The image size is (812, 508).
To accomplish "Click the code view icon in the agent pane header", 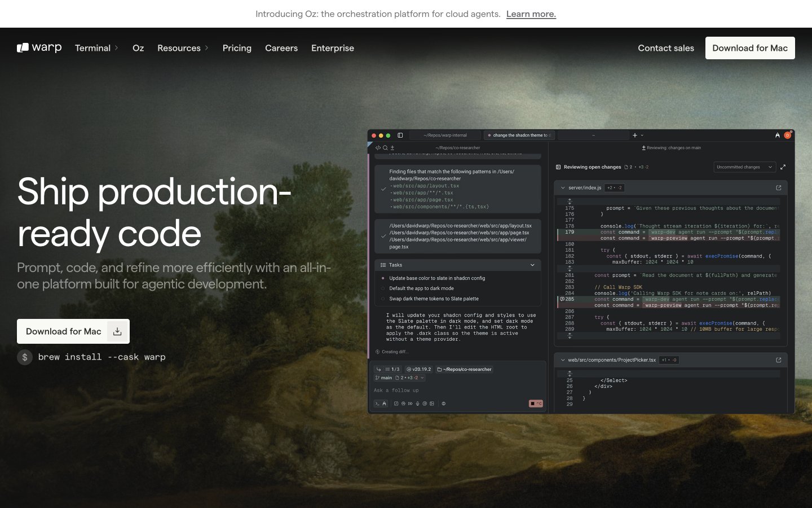I will point(378,148).
